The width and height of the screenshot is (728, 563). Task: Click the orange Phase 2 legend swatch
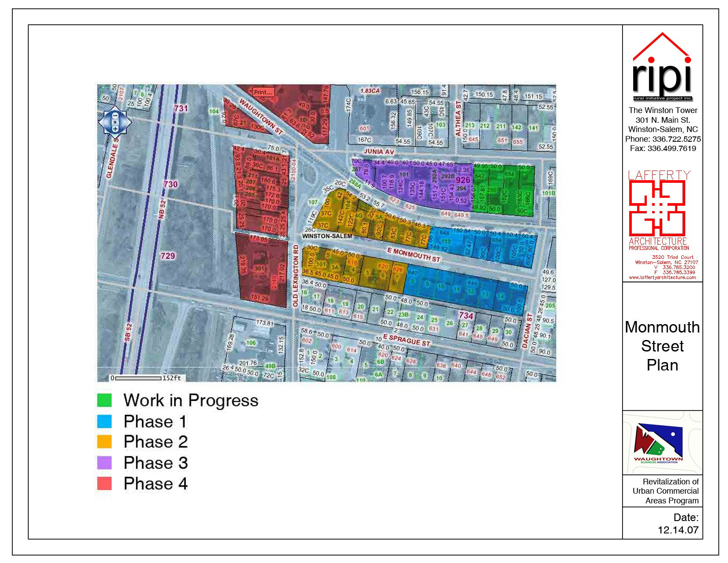click(x=105, y=442)
